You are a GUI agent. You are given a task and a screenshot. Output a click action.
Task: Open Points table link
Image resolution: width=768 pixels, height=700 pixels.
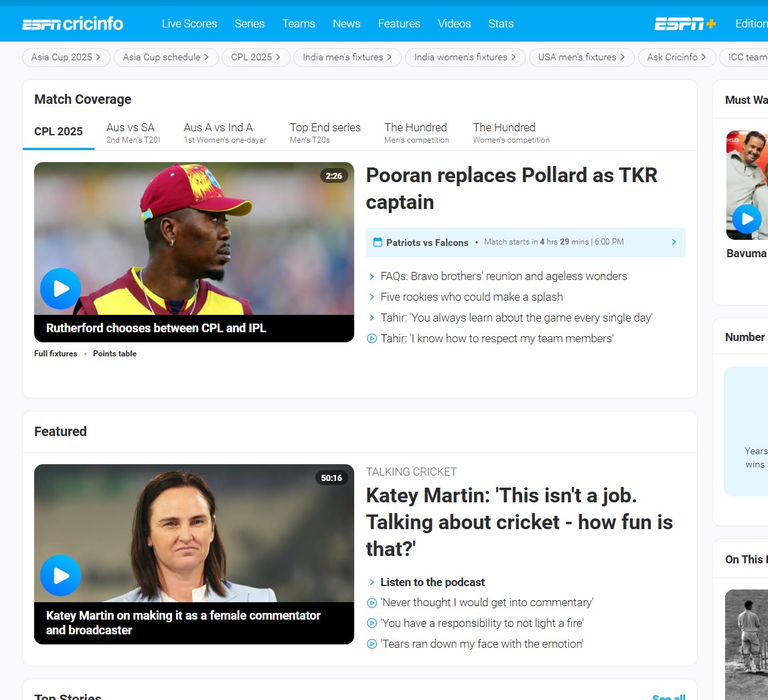114,354
